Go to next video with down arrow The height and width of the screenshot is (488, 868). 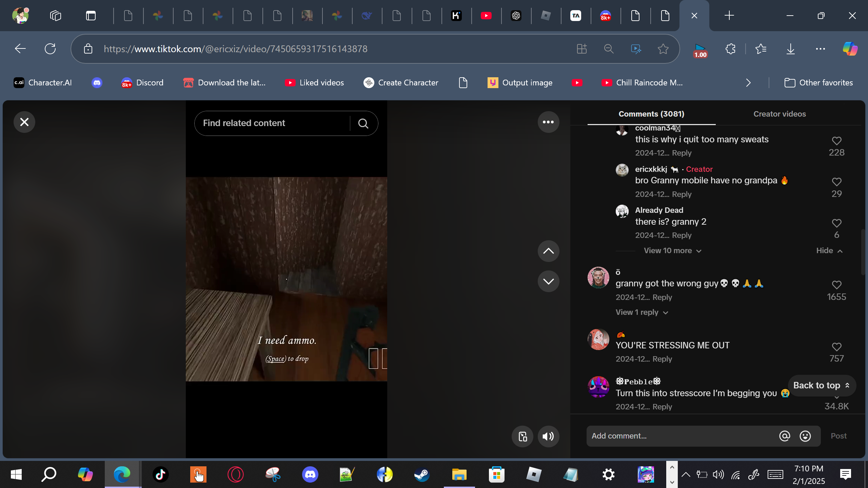pyautogui.click(x=548, y=281)
